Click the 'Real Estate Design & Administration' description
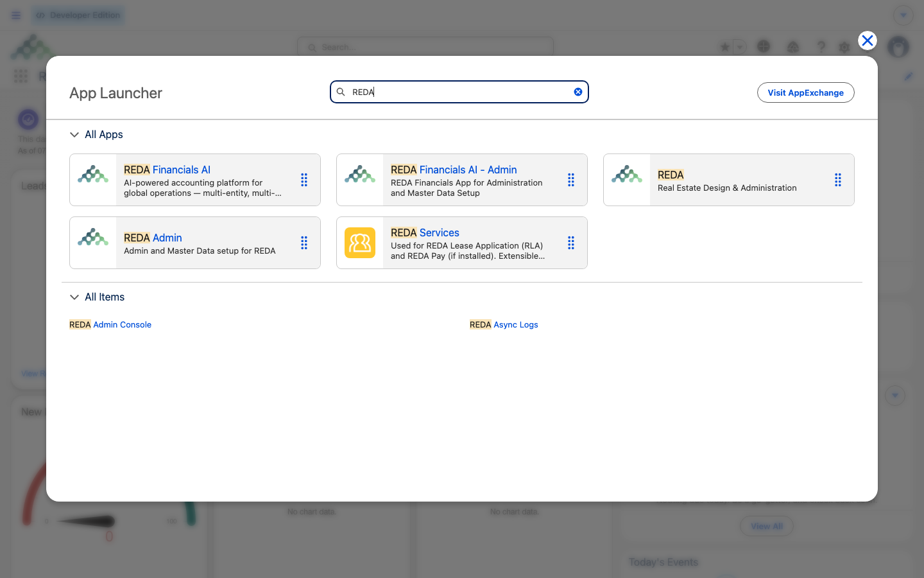The width and height of the screenshot is (924, 578). coord(727,188)
